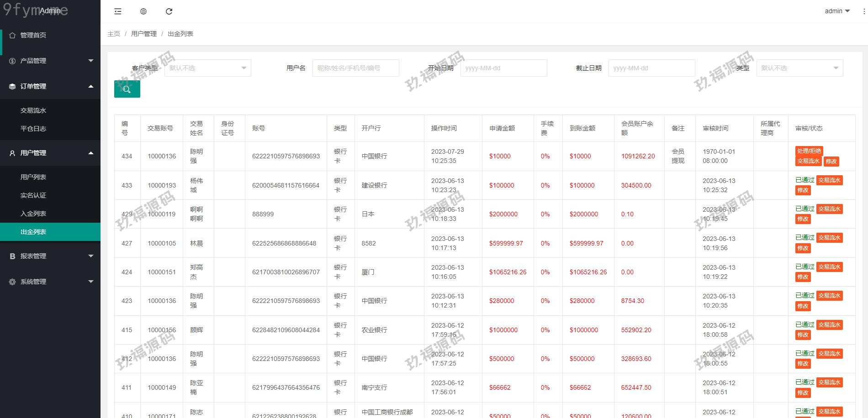
Task: Collapse the 订单管理 sidebar section
Action: [50, 86]
